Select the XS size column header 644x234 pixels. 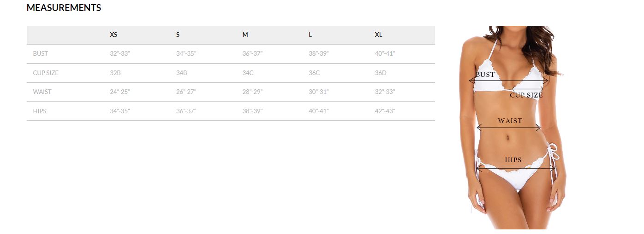pos(113,35)
